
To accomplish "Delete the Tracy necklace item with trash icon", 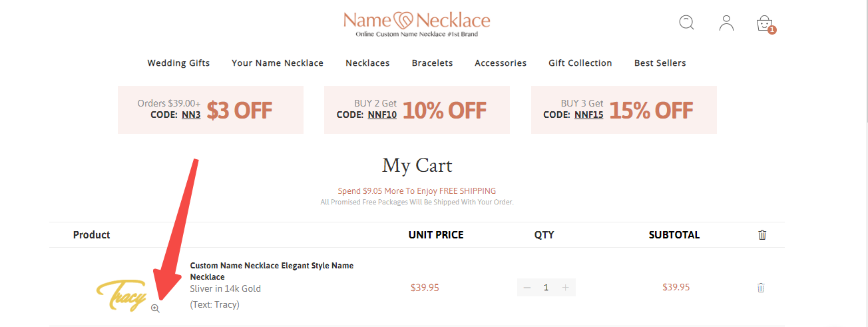I will 761,288.
